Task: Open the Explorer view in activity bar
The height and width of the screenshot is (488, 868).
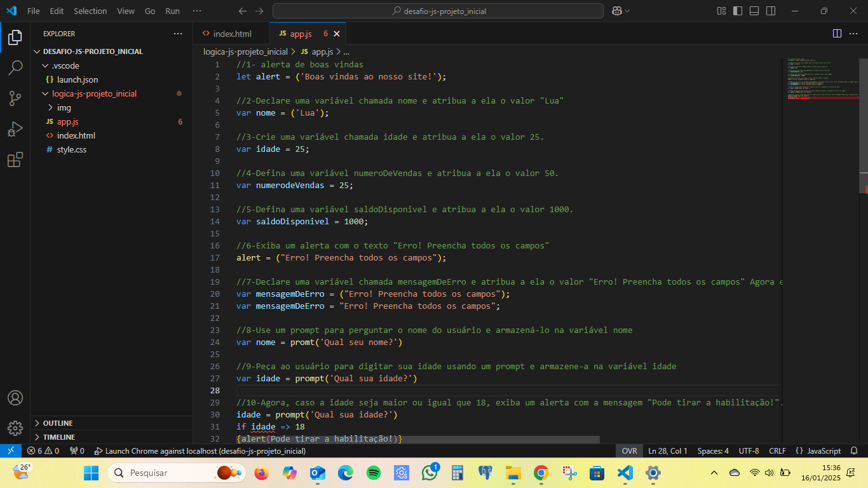Action: 15,37
